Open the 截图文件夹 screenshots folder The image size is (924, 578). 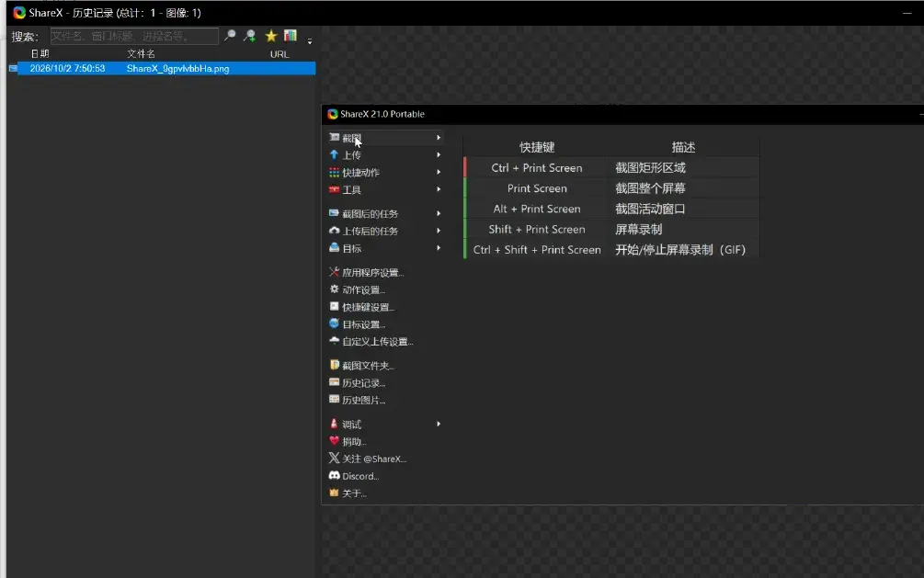point(369,366)
